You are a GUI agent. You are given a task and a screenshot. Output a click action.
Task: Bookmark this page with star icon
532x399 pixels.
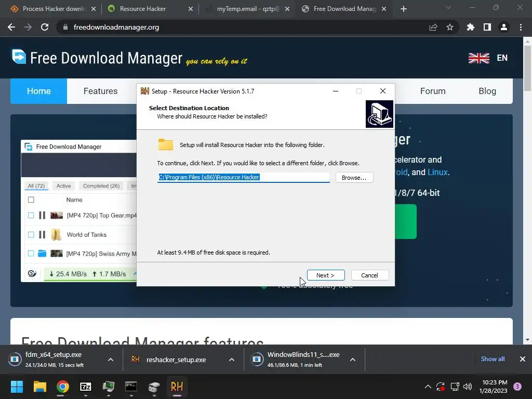pyautogui.click(x=450, y=27)
